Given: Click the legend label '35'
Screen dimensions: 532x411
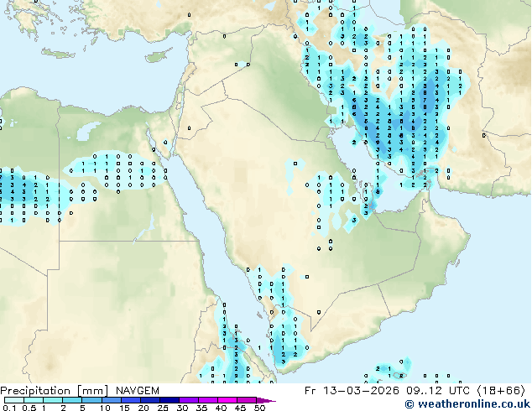Looking at the screenshot, I should coord(201,408).
